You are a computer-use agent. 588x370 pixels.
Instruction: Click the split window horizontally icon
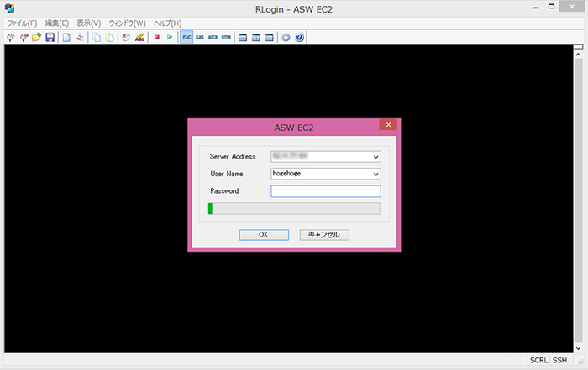pos(243,38)
